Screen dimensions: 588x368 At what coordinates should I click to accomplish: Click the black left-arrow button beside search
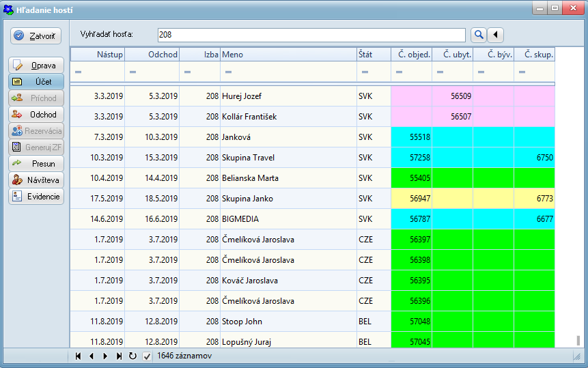point(495,35)
